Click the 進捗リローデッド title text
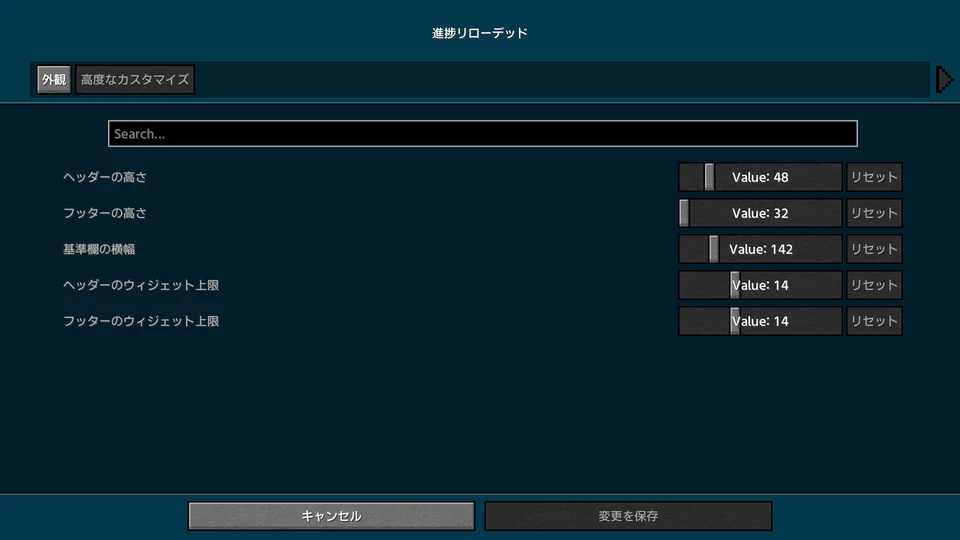This screenshot has height=540, width=960. 480,33
